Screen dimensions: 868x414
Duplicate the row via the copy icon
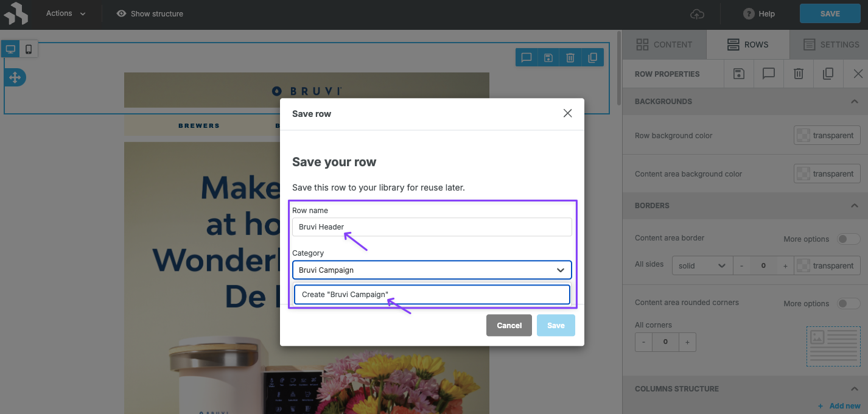pos(592,57)
